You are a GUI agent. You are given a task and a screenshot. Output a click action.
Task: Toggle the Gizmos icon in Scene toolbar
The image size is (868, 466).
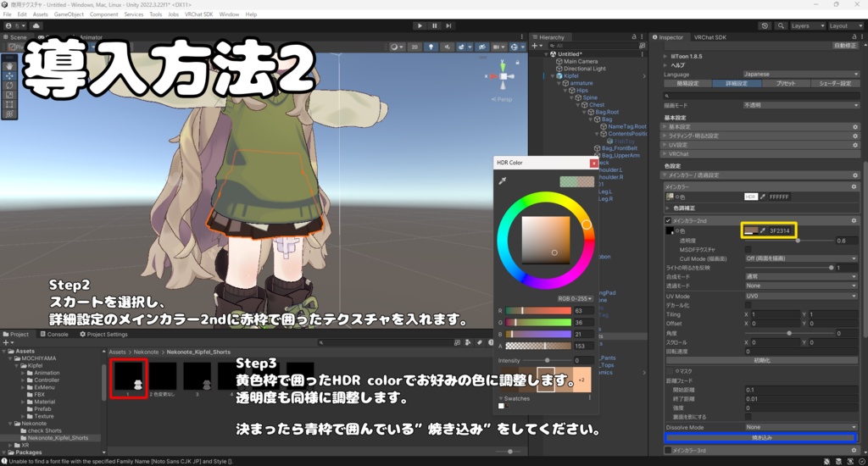pos(515,47)
